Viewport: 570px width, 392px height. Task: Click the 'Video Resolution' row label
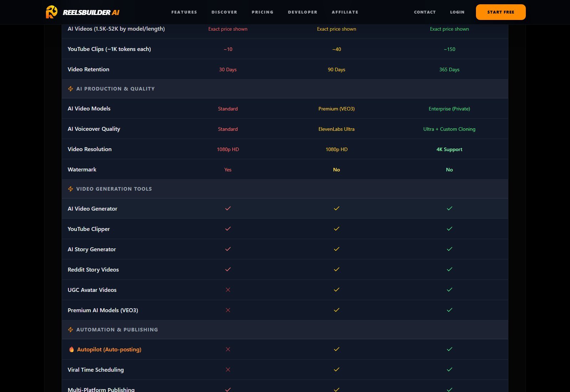click(89, 149)
